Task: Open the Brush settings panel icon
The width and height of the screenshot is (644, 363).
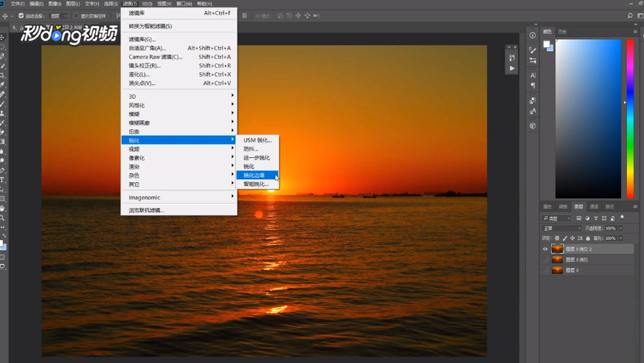Action: 533,50
